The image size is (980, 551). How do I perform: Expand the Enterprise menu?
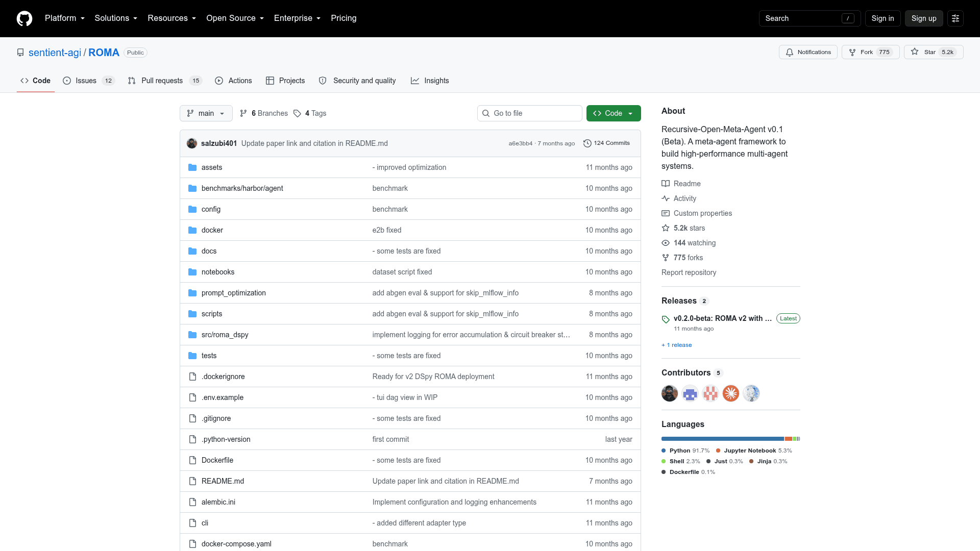(x=298, y=18)
